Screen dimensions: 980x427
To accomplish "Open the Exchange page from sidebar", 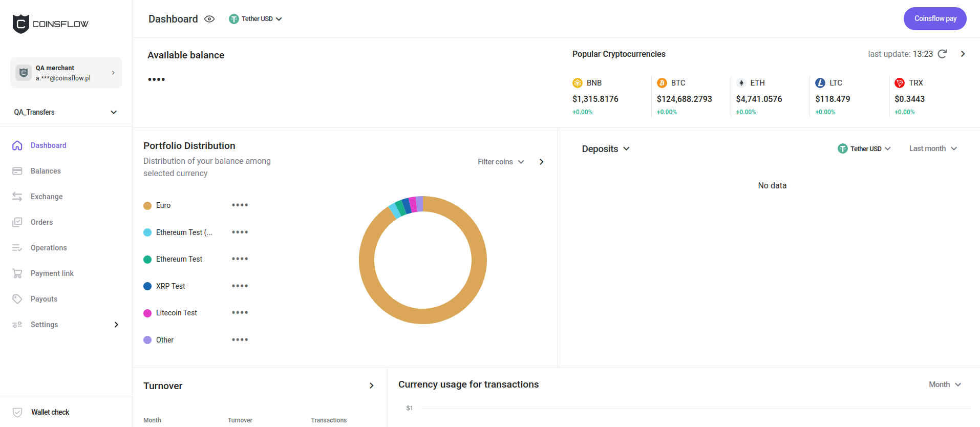I will [47, 197].
